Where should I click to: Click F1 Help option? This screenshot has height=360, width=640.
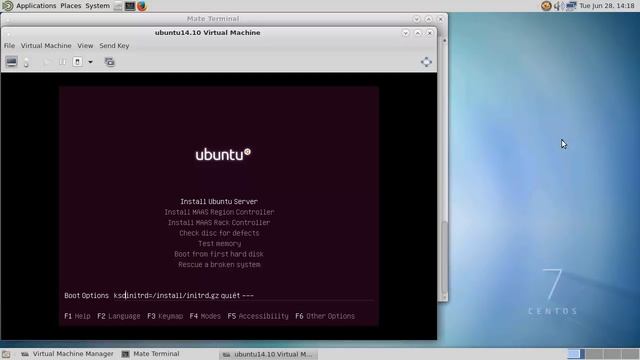coord(77,316)
